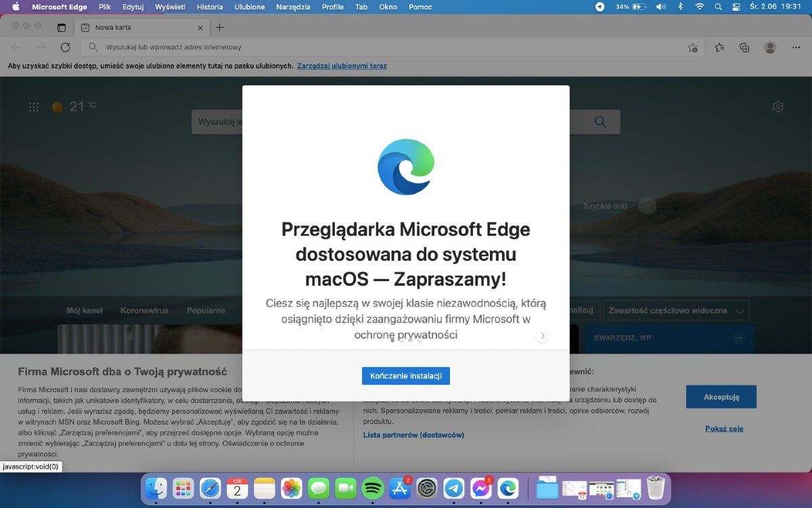The height and width of the screenshot is (508, 812).
Task: Open the Apple menu
Action: pos(16,7)
